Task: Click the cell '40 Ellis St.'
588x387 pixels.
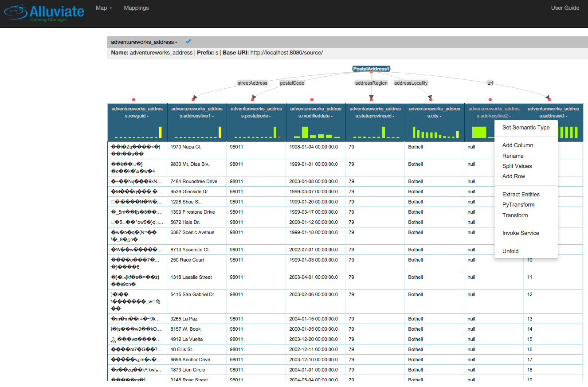Action: tap(197, 349)
